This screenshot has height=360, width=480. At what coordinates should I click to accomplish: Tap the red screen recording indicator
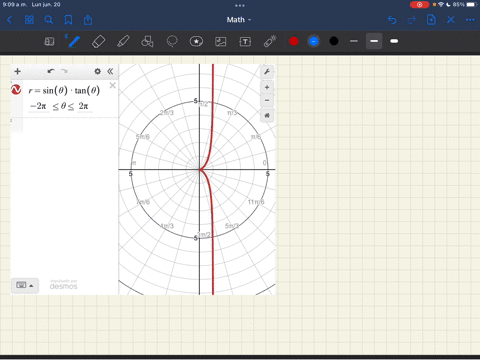419,5
